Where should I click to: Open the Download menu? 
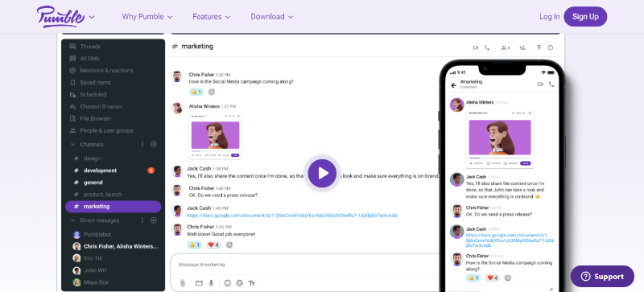[x=272, y=17]
